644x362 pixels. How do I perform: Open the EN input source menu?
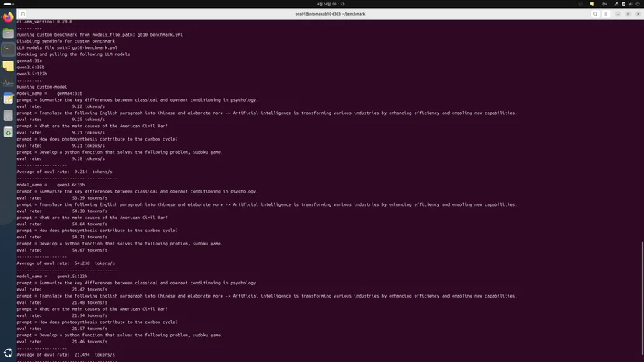coord(604,4)
